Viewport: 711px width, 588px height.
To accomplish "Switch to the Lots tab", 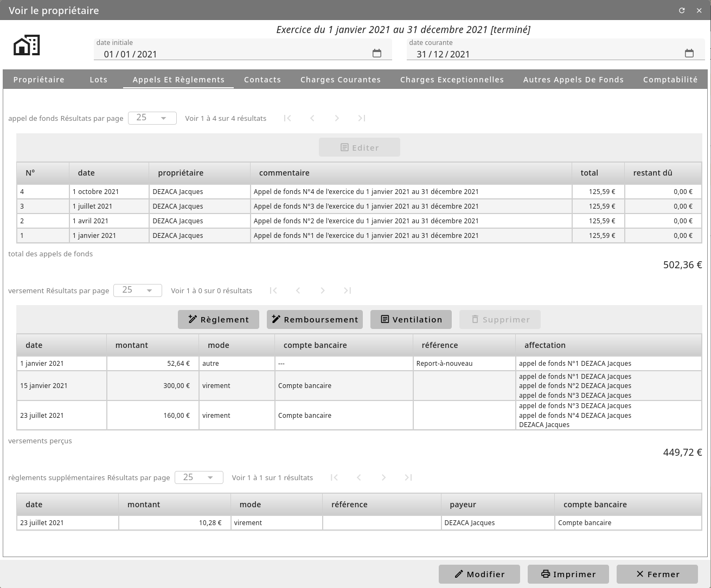I will [99, 80].
